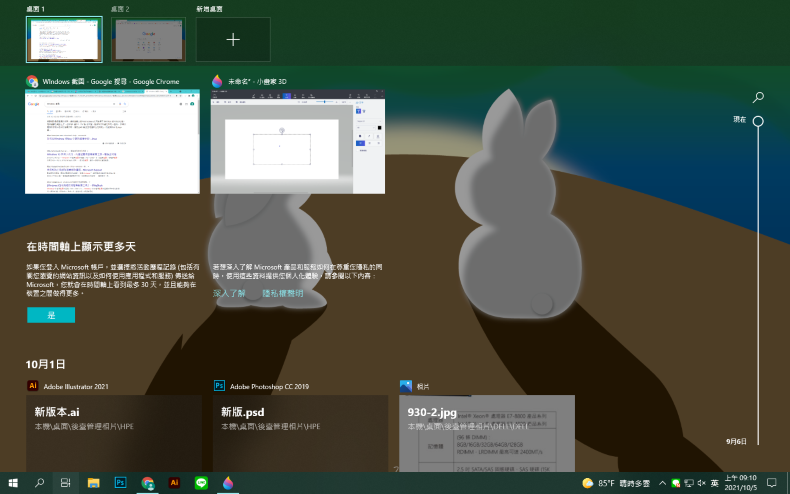This screenshot has height=494, width=790.
Task: Click Adobe Illustrator 2021 activity icon
Action: pos(33,386)
